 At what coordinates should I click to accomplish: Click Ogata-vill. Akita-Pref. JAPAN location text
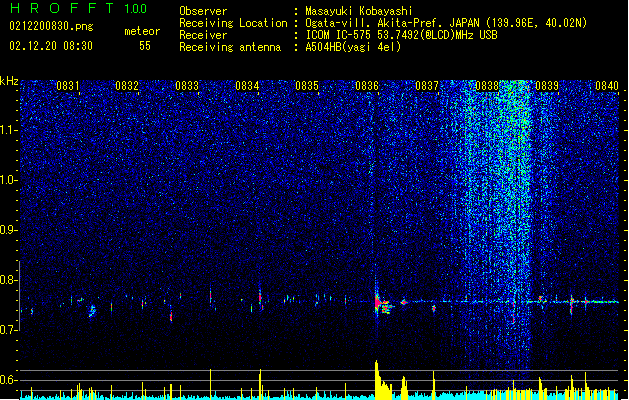(446, 23)
